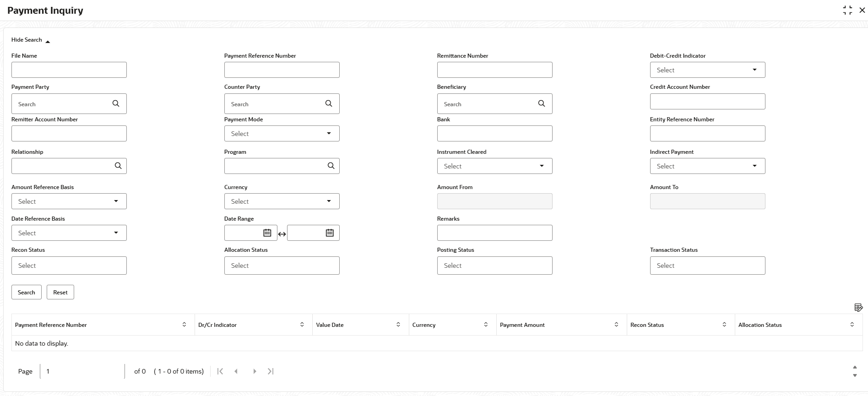Click the Remarks text field
Viewport: 868px width, 396px height.
494,233
